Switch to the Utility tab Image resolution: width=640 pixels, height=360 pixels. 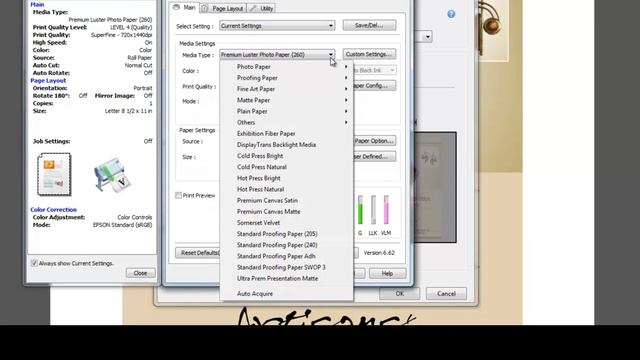tap(261, 8)
